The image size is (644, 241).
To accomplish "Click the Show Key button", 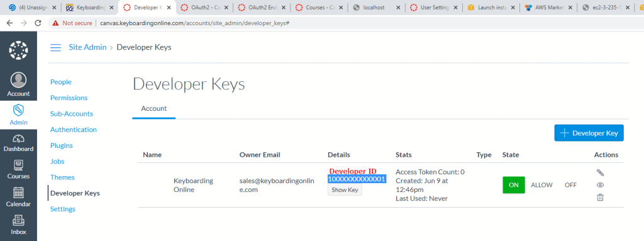I will click(x=345, y=189).
